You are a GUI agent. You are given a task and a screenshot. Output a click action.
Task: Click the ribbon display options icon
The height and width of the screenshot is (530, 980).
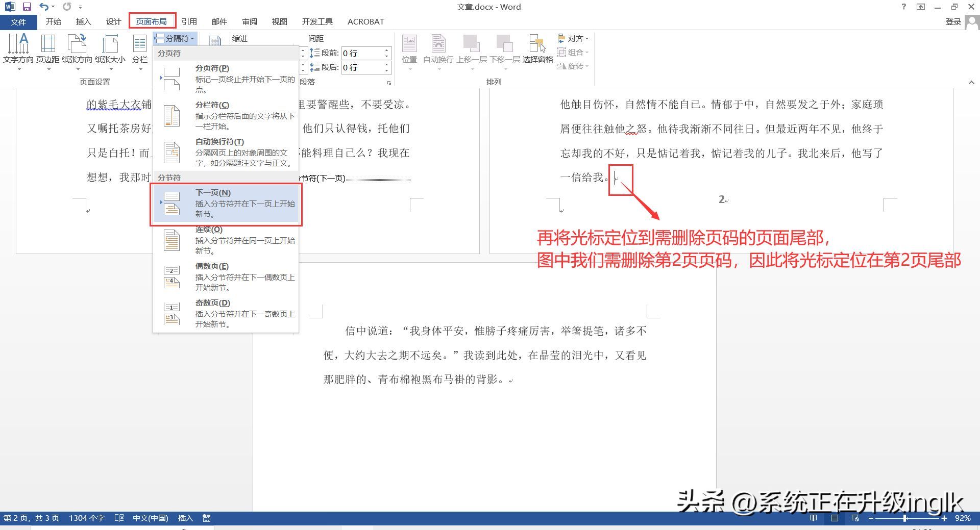click(x=921, y=7)
